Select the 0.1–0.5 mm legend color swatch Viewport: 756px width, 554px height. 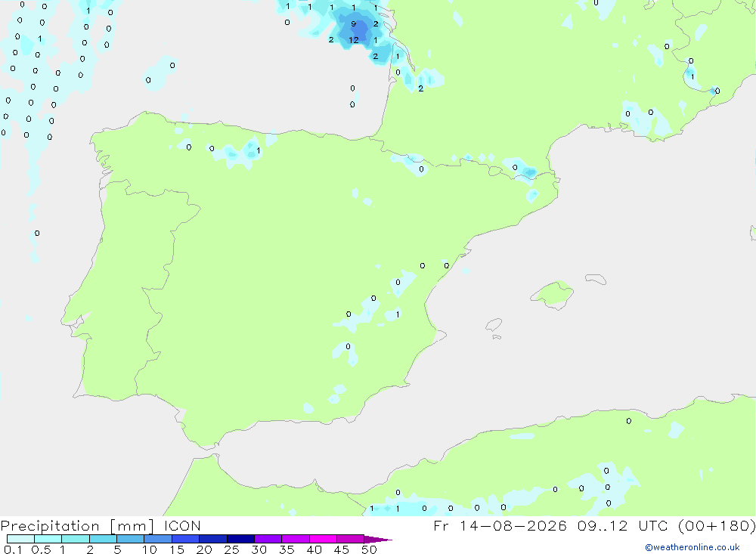click(x=20, y=539)
